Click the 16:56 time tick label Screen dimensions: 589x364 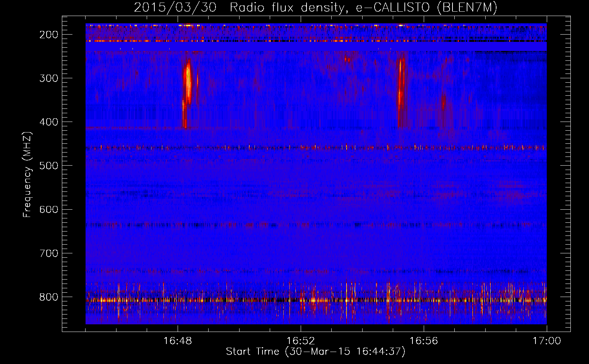424,341
